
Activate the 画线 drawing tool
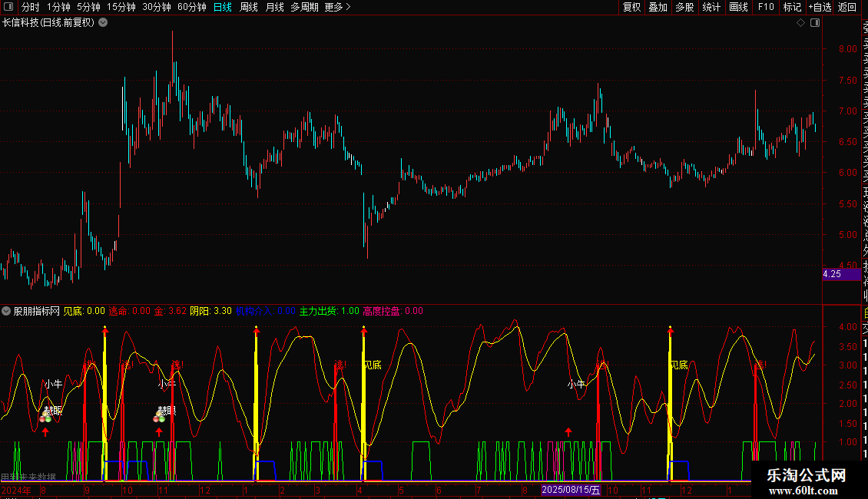coord(738,7)
